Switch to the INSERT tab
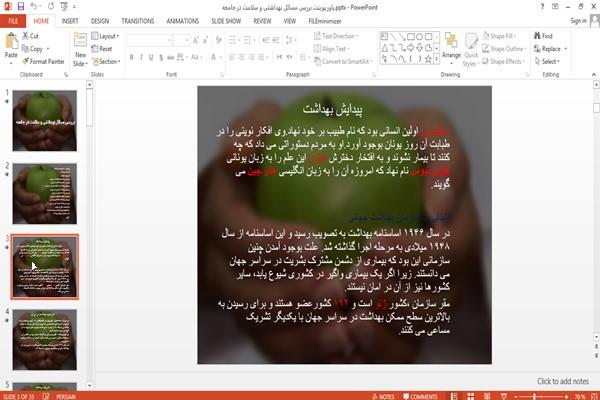The width and height of the screenshot is (600, 400). tap(70, 21)
